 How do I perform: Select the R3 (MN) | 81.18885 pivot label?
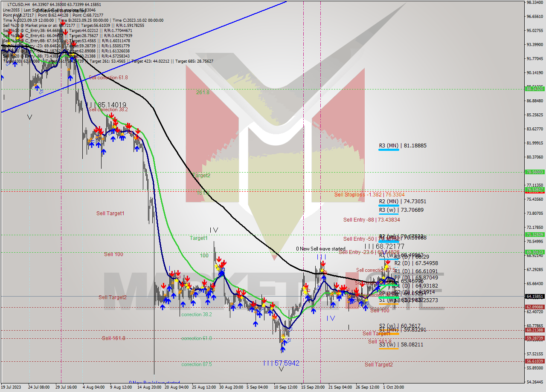402,146
